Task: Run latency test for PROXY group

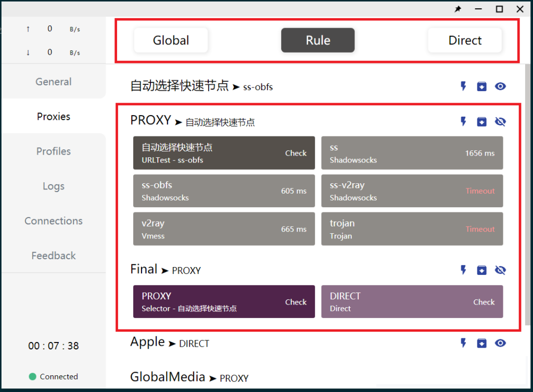Action: pos(463,122)
